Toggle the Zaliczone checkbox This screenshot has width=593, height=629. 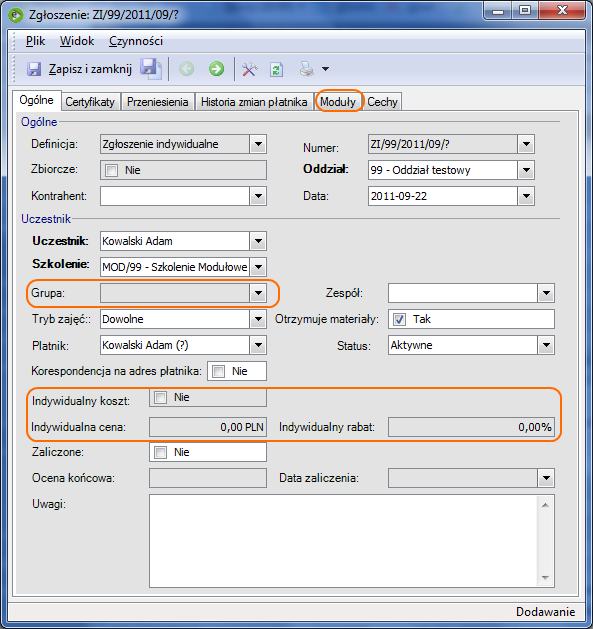(160, 452)
